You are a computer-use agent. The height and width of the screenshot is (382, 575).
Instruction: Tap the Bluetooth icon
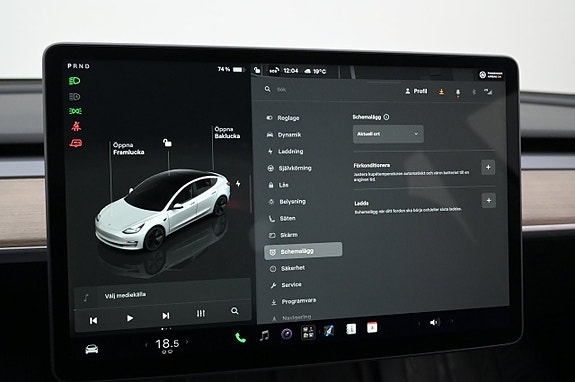click(474, 92)
